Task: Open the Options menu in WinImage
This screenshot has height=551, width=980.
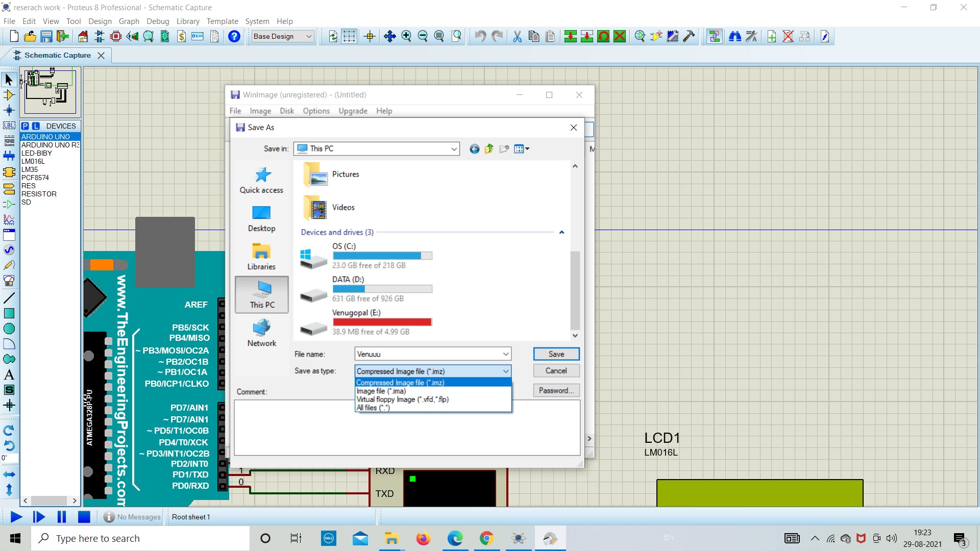Action: (316, 111)
